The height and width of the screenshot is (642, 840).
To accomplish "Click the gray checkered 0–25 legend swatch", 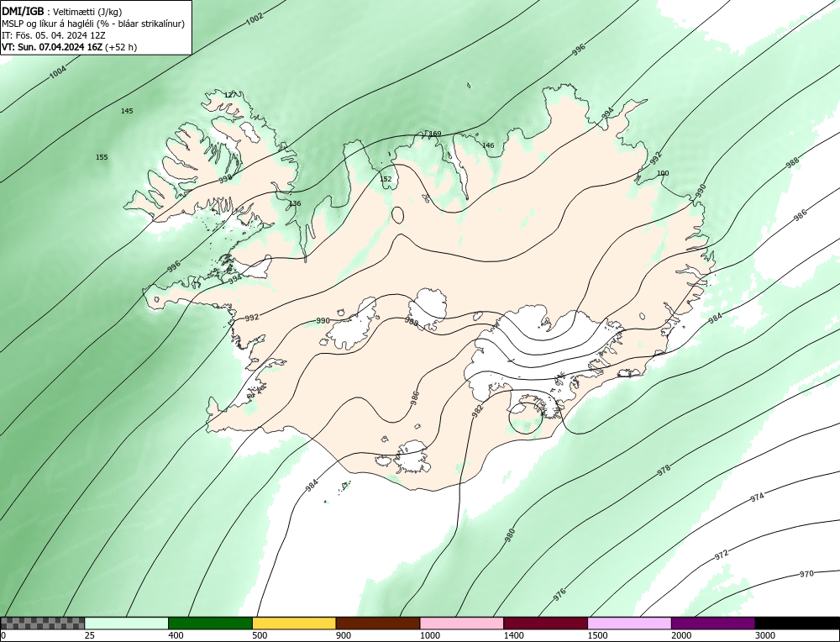I will click(x=42, y=623).
